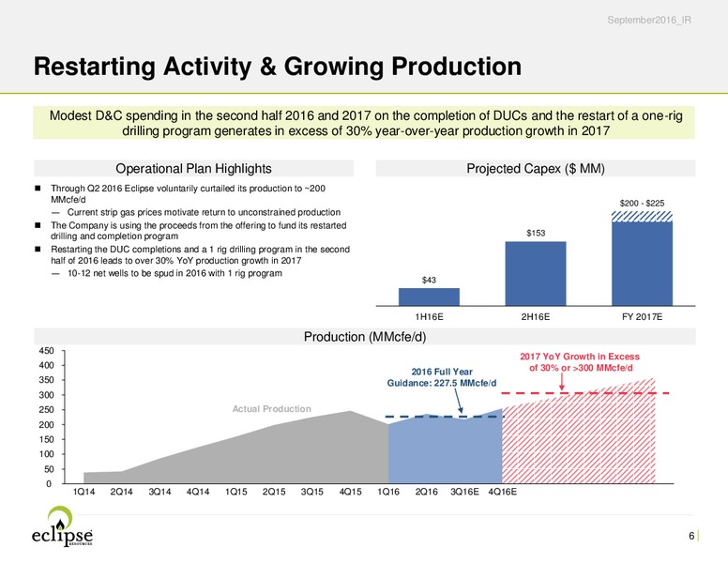Click the '$43' bar value label

pyautogui.click(x=429, y=280)
